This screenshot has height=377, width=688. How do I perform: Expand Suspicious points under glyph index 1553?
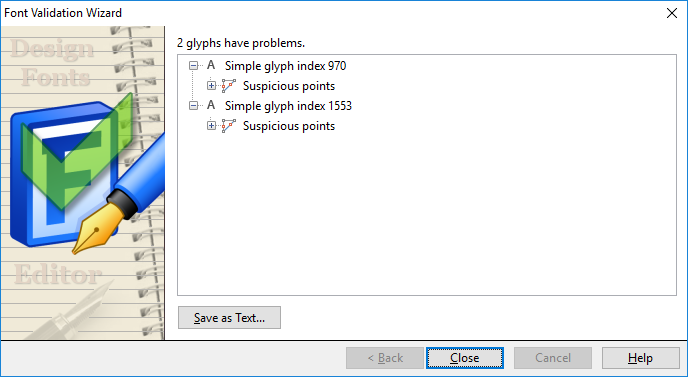211,126
